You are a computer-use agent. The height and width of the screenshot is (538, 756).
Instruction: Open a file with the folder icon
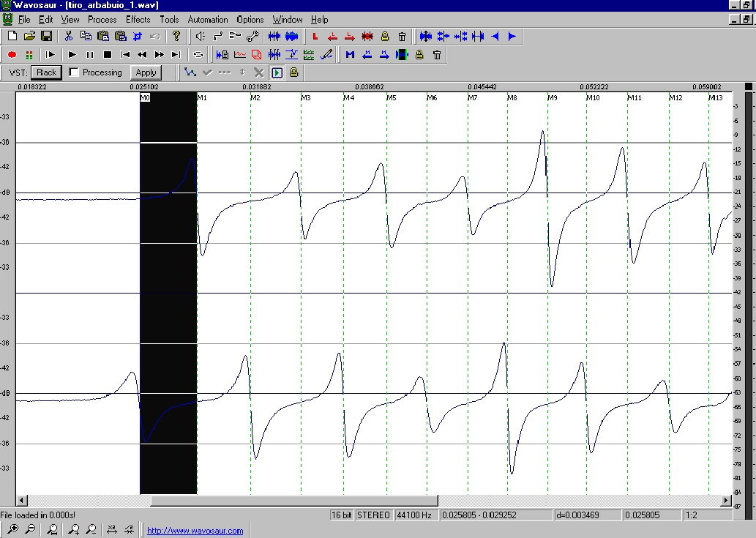click(x=29, y=36)
